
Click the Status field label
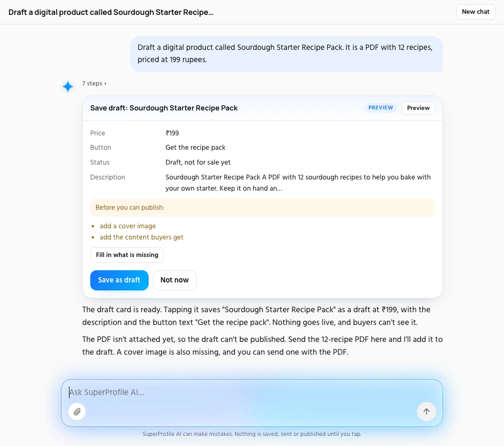(100, 162)
